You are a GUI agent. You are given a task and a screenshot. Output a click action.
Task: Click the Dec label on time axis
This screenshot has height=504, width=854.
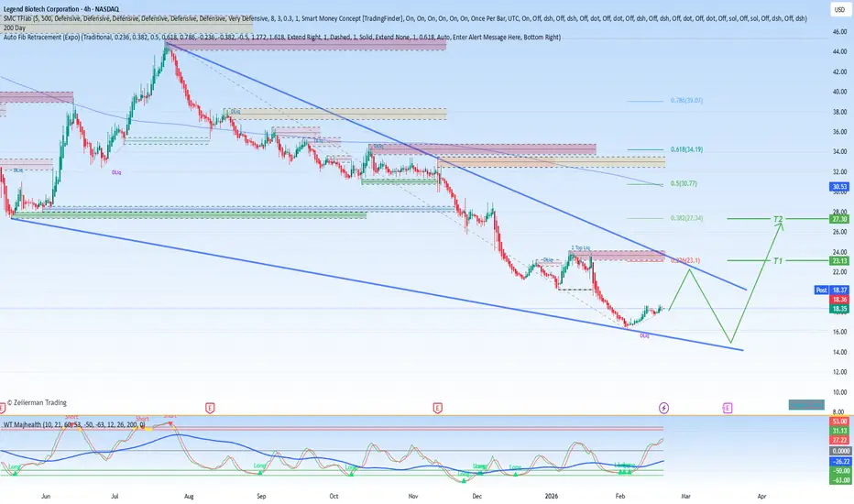click(477, 497)
